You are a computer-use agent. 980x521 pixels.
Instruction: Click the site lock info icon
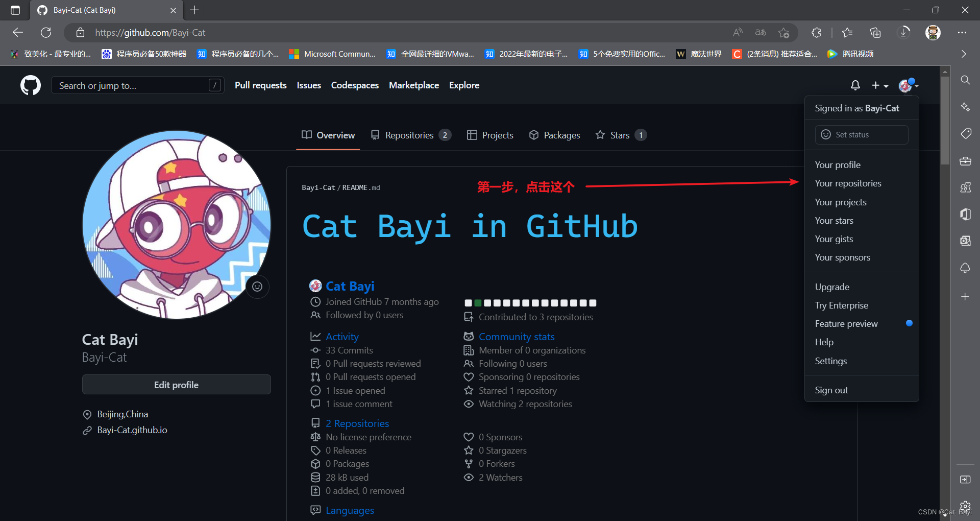point(80,33)
